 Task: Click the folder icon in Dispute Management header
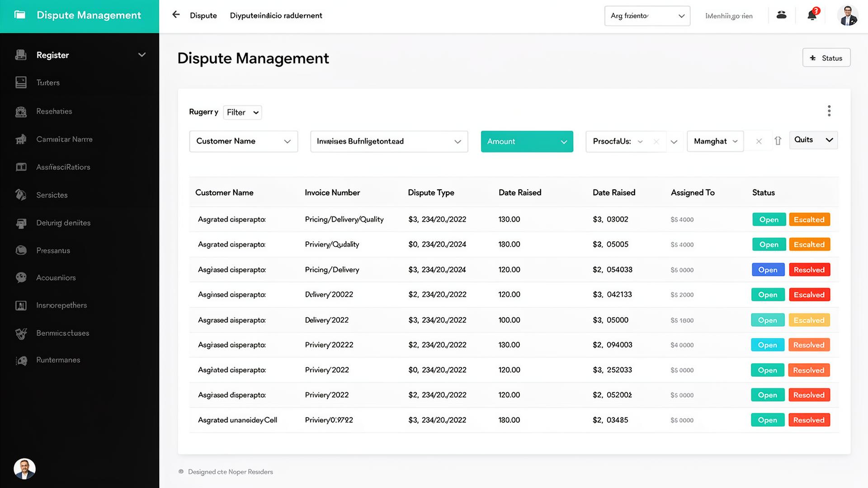coord(20,15)
